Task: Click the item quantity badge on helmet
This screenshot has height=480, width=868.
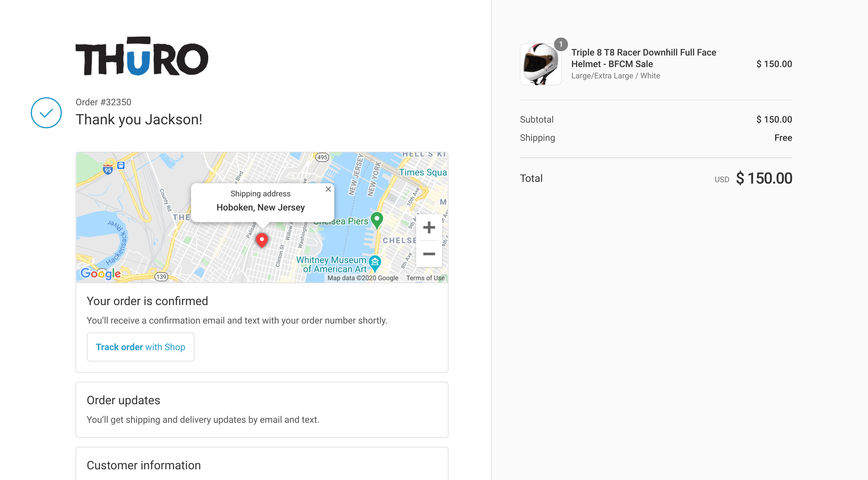Action: (x=561, y=45)
